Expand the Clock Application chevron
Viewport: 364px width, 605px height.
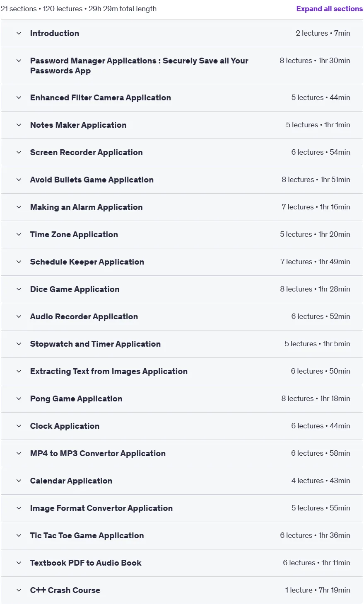point(19,426)
